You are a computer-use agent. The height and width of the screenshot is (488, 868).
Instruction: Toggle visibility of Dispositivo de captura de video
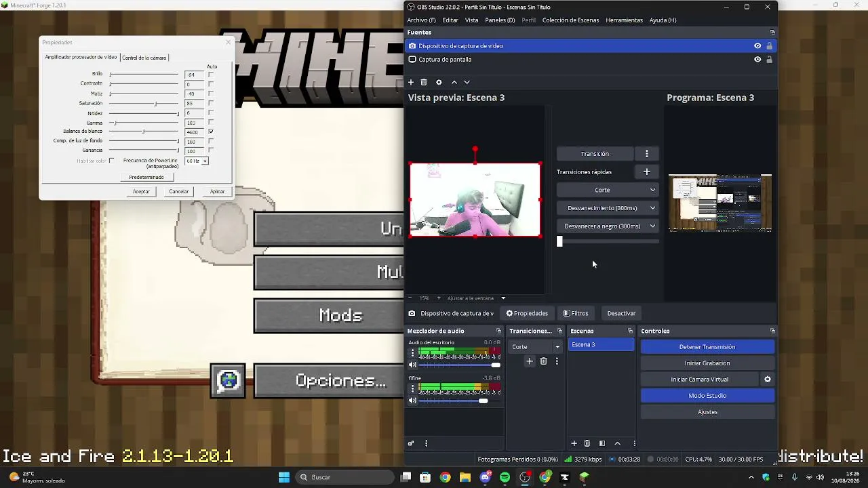click(757, 46)
